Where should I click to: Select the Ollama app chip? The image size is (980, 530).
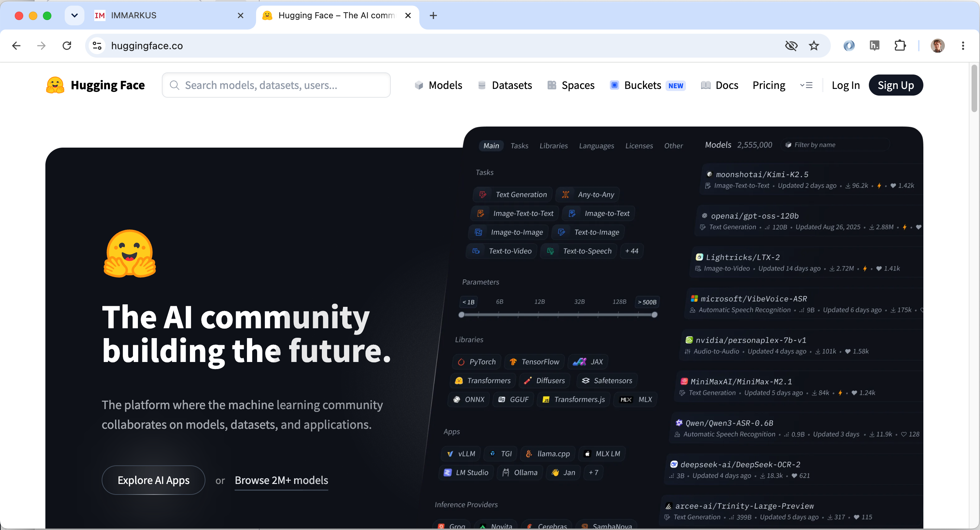pyautogui.click(x=520, y=472)
